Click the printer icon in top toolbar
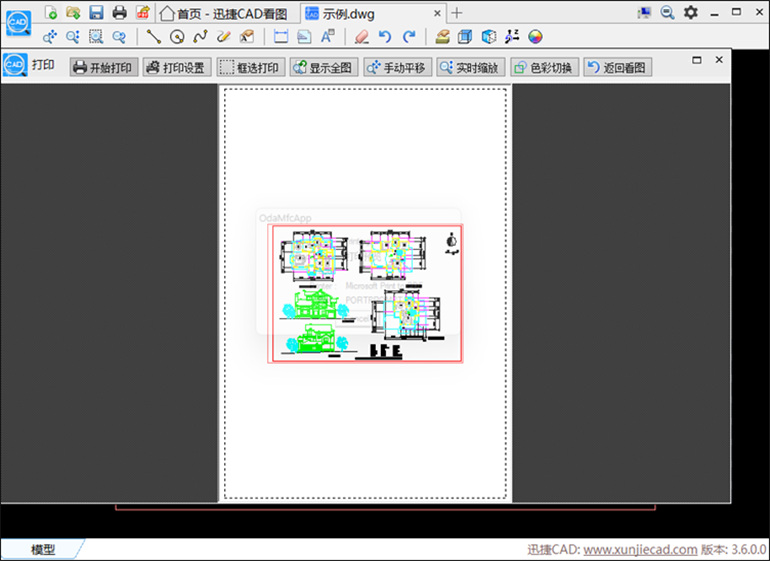 (120, 13)
